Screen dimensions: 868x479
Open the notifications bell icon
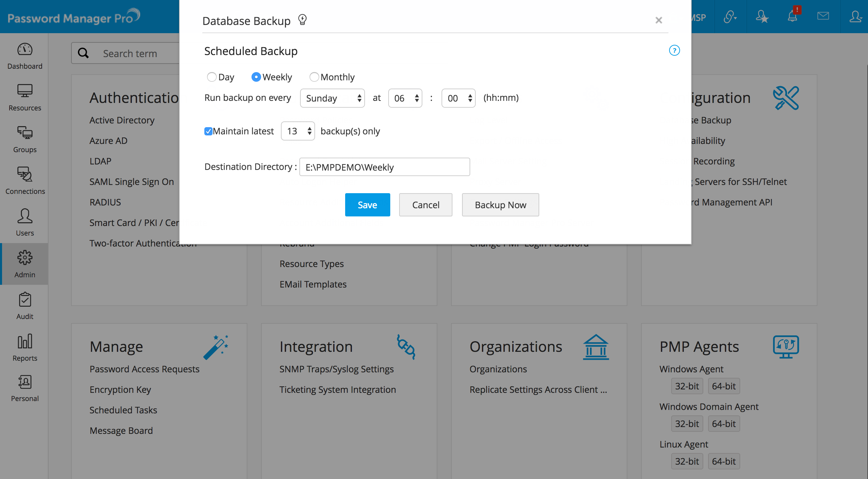792,16
